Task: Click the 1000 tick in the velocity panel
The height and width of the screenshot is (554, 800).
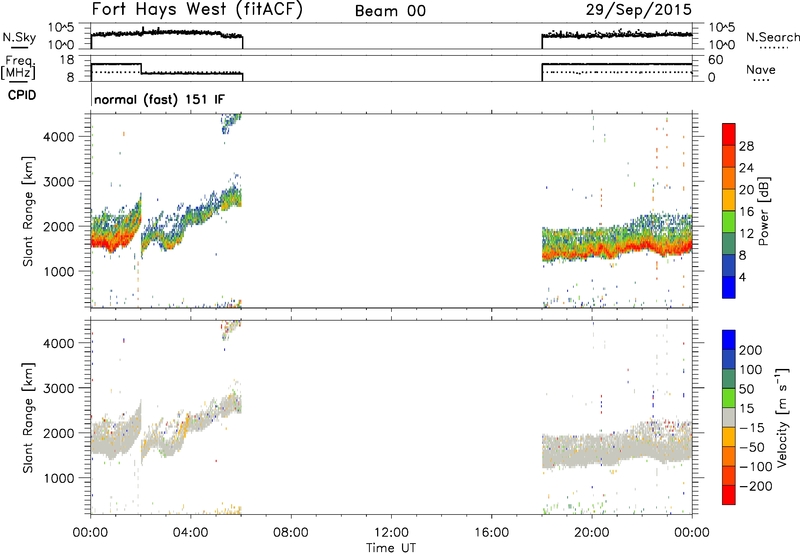Action: pyautogui.click(x=58, y=478)
